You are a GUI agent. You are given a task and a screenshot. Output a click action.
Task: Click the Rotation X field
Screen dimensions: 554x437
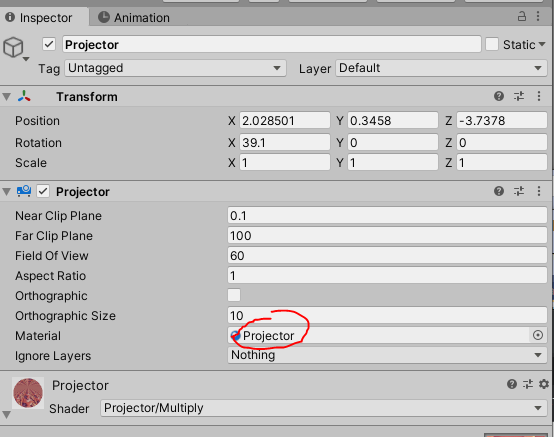285,142
